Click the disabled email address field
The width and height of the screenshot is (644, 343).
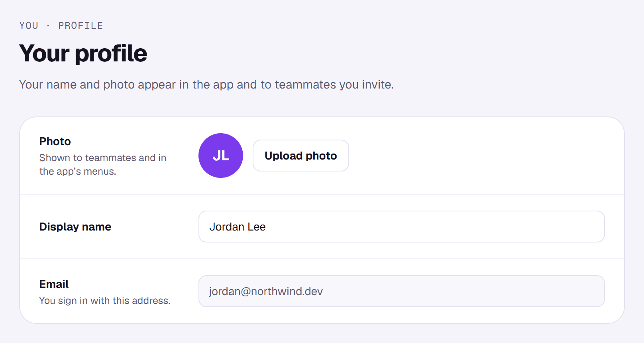coord(402,291)
